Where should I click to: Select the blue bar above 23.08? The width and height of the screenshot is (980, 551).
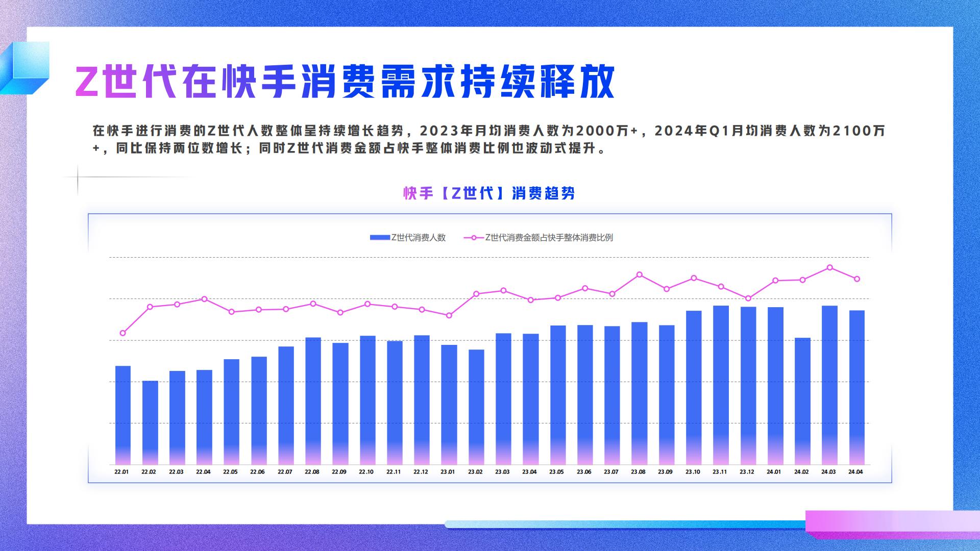(640, 393)
